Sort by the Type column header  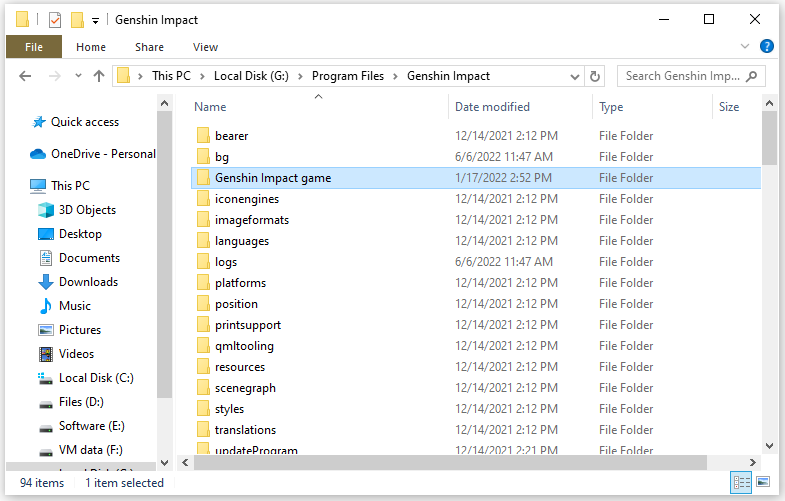[x=611, y=107]
